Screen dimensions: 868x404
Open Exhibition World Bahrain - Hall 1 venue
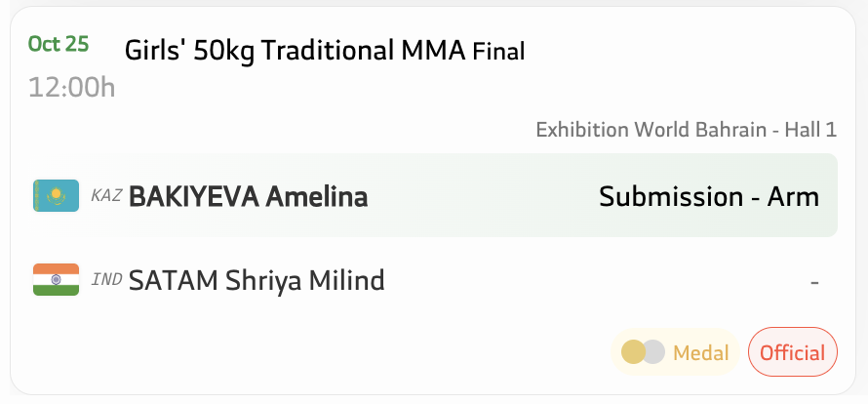point(686,130)
